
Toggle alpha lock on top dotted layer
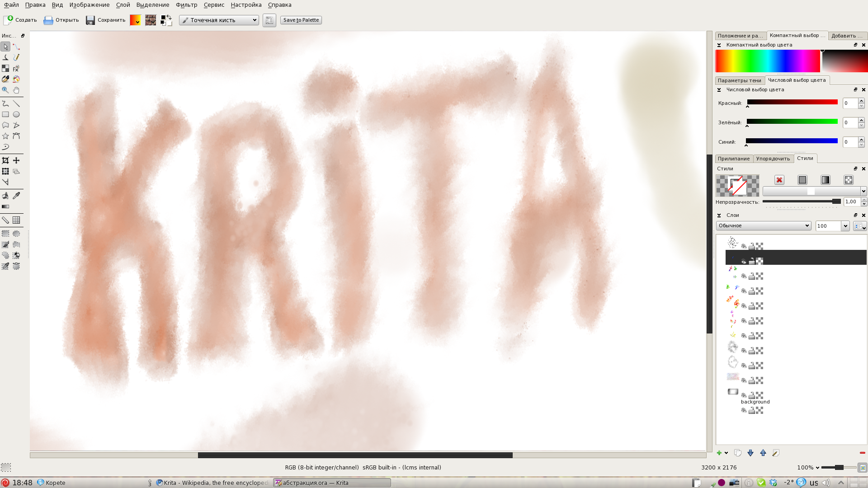pyautogui.click(x=759, y=246)
